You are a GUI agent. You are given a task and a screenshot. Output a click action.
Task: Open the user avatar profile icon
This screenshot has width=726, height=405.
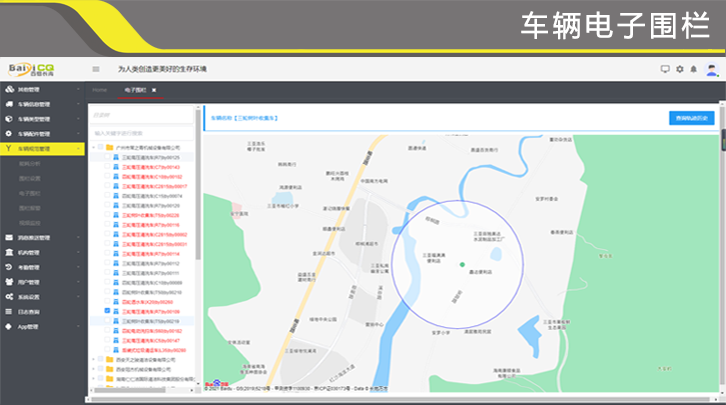(x=712, y=69)
